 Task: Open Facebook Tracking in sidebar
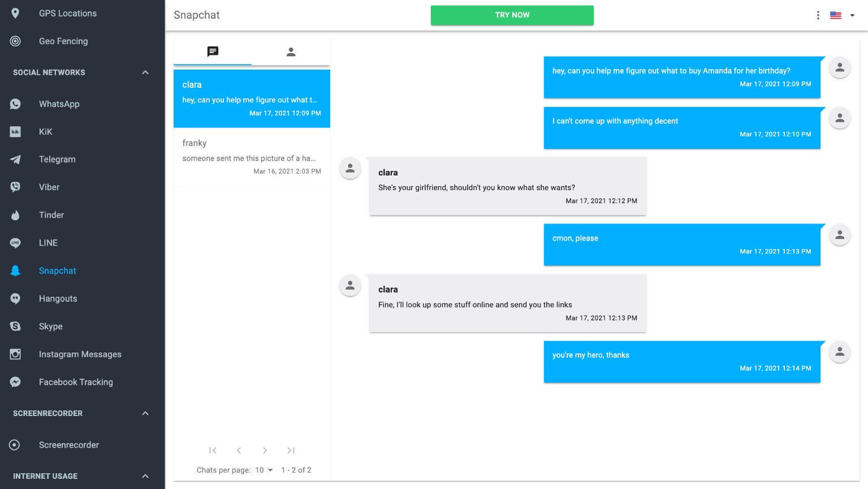(76, 382)
